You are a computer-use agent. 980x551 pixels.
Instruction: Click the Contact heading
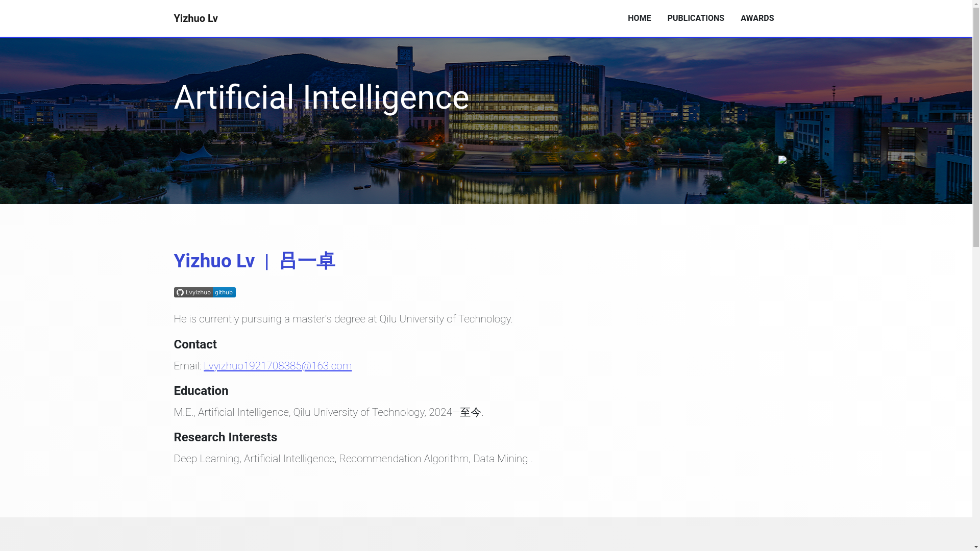click(x=195, y=344)
